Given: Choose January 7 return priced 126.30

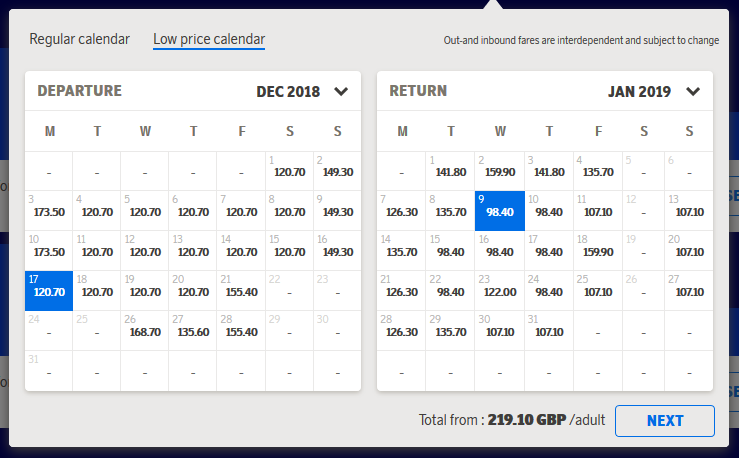Looking at the screenshot, I should pyautogui.click(x=402, y=211).
